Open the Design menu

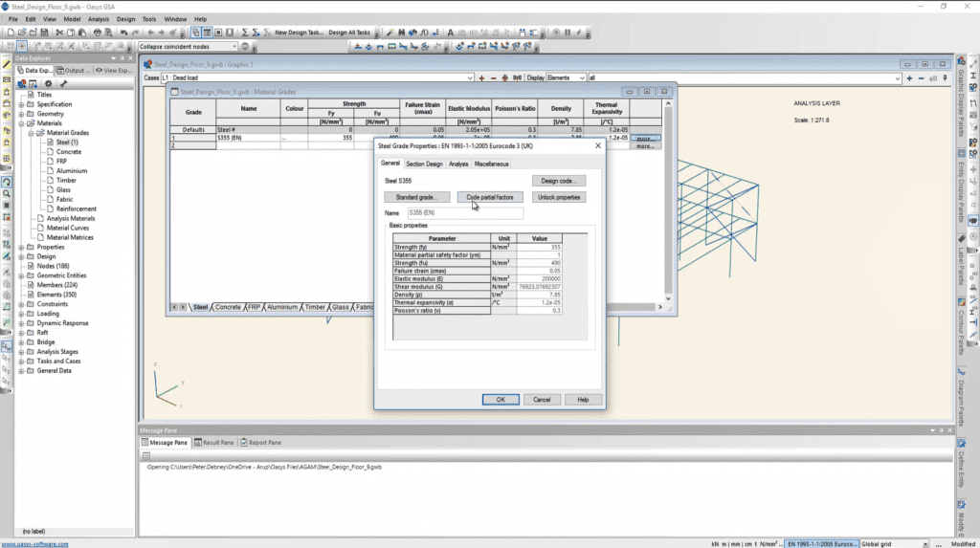pyautogui.click(x=125, y=19)
